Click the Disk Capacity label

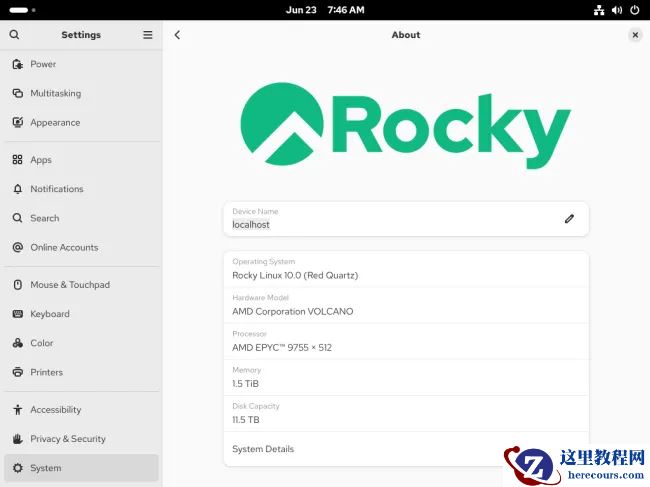point(256,406)
